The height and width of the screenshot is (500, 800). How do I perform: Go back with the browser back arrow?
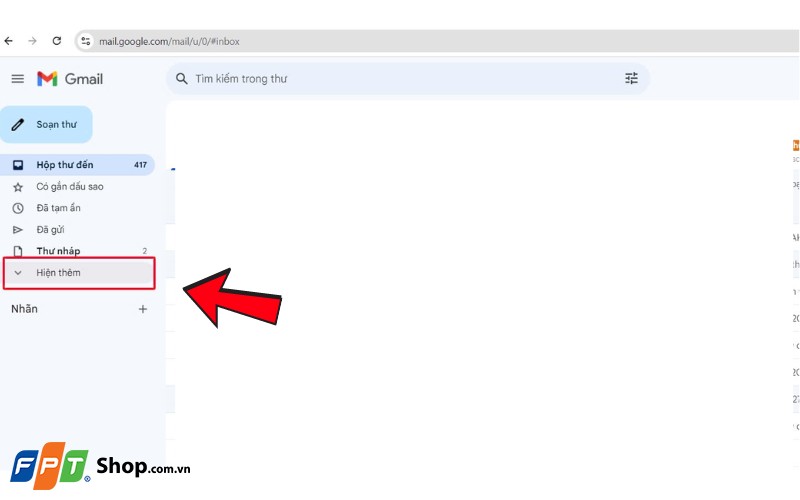point(8,41)
